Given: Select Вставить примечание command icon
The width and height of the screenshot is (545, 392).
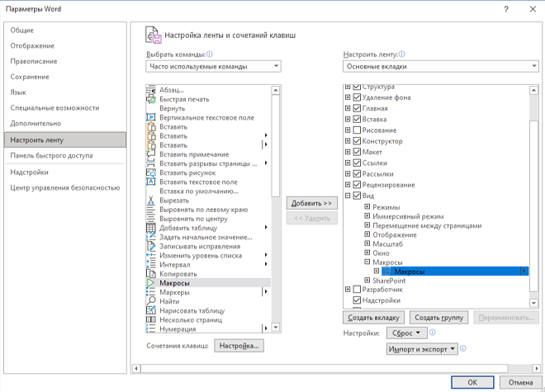Looking at the screenshot, I should (151, 154).
